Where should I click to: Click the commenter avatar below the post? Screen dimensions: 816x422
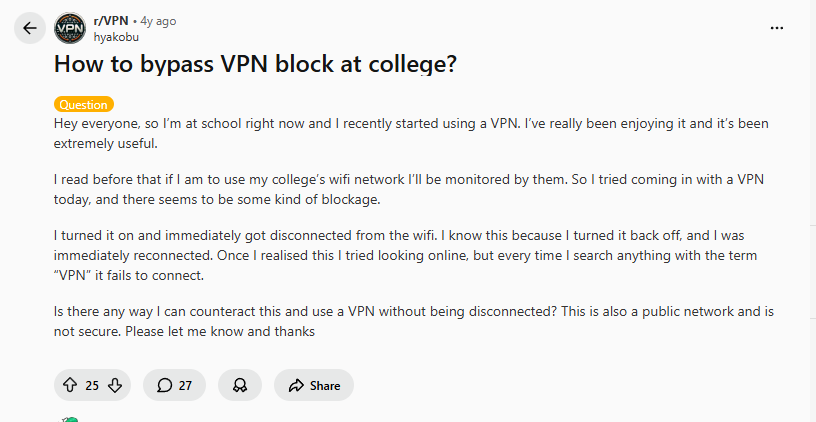tap(68, 419)
